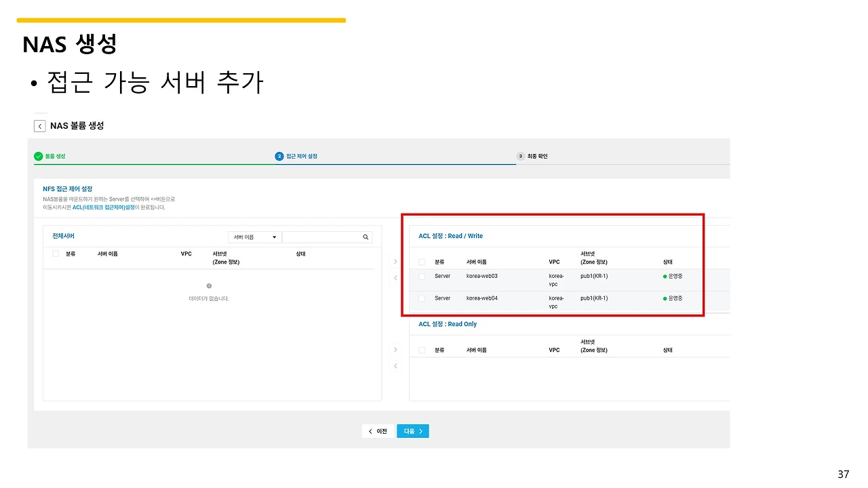Click 상태 header in Read / Write table

click(x=668, y=262)
